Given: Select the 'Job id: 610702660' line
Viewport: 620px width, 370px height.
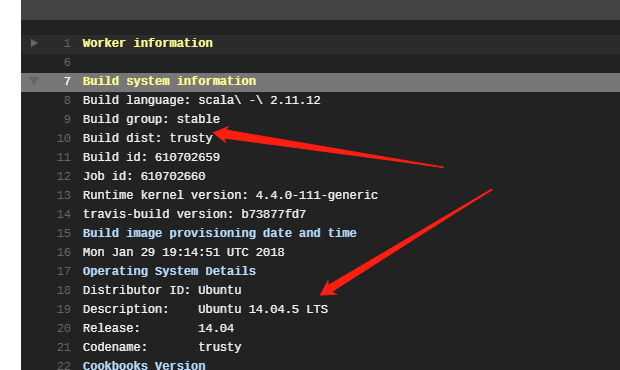Looking at the screenshot, I should pos(144,176).
